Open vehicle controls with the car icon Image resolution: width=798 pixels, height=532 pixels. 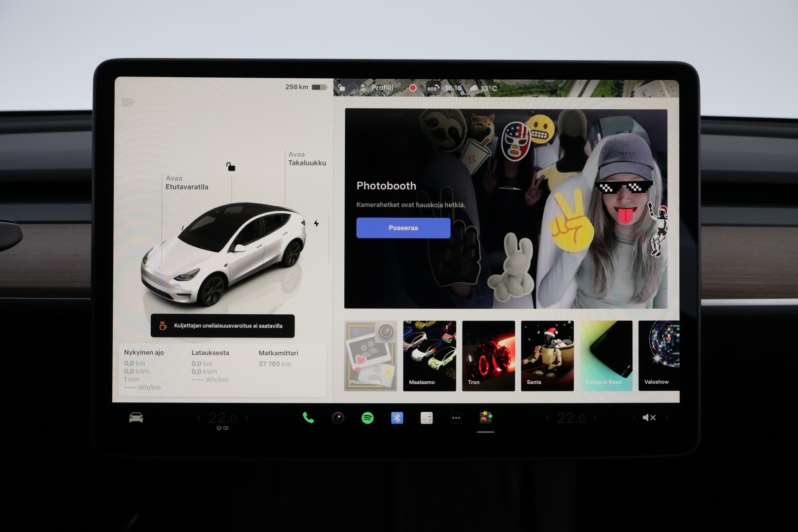136,418
